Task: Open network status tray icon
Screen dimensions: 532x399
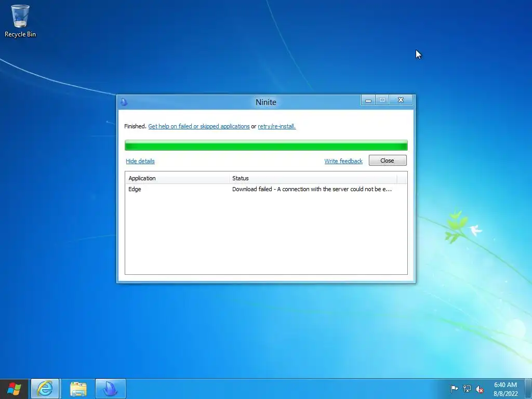Action: [467, 389]
